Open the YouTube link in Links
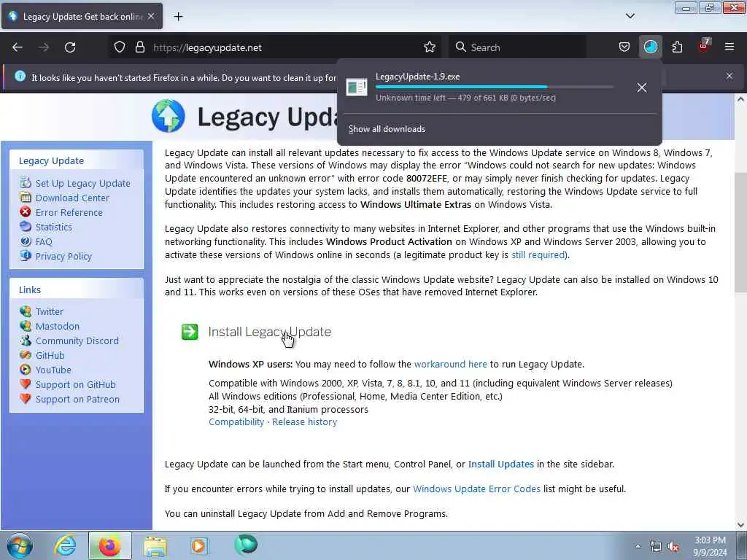The width and height of the screenshot is (747, 560). point(53,370)
